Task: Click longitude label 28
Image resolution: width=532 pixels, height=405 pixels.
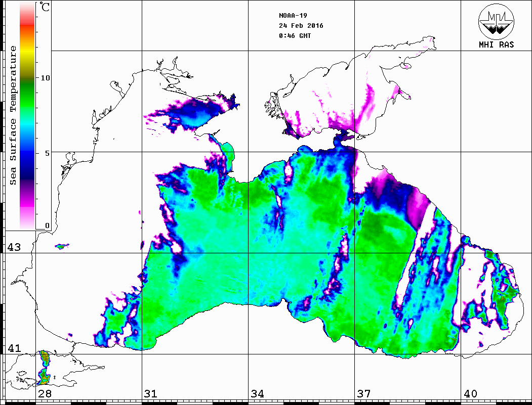Action: pyautogui.click(x=45, y=394)
